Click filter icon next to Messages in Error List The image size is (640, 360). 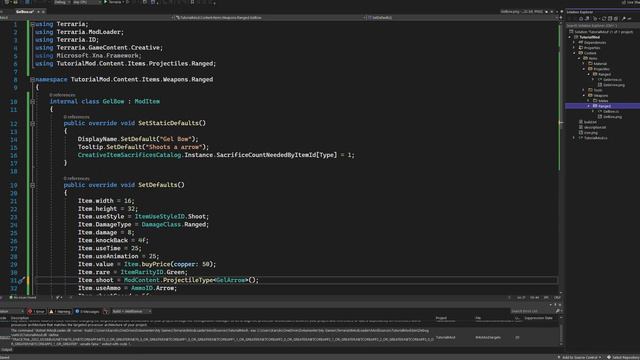(x=106, y=311)
